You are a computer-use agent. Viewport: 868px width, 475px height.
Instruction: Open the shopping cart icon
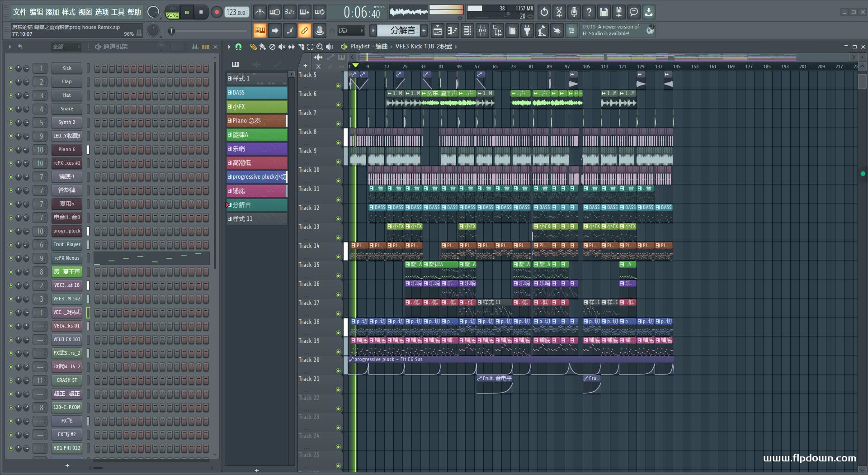point(571,31)
